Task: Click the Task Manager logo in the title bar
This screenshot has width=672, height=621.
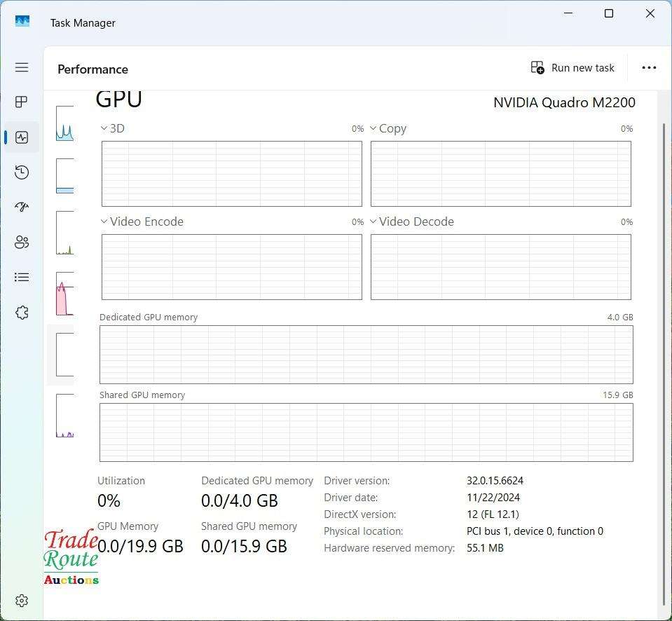Action: click(22, 21)
